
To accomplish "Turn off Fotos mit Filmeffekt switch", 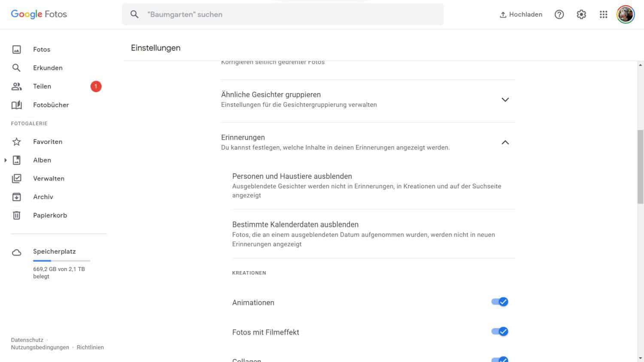I will [500, 332].
